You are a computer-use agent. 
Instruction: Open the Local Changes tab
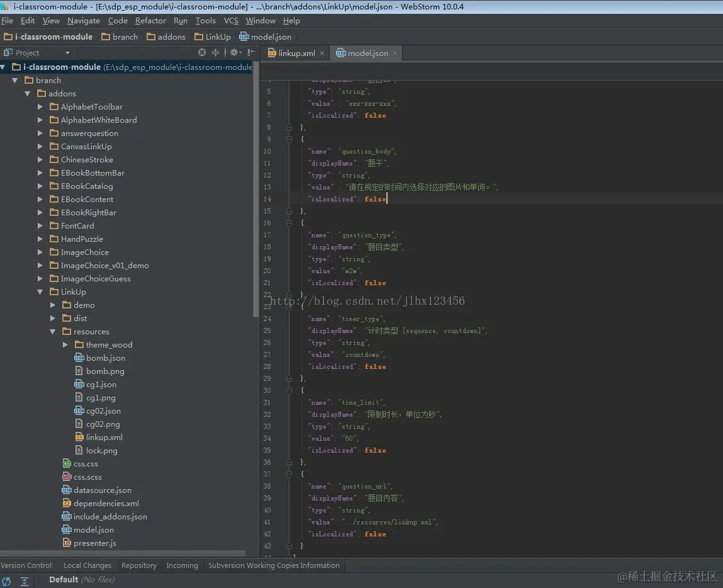87,565
